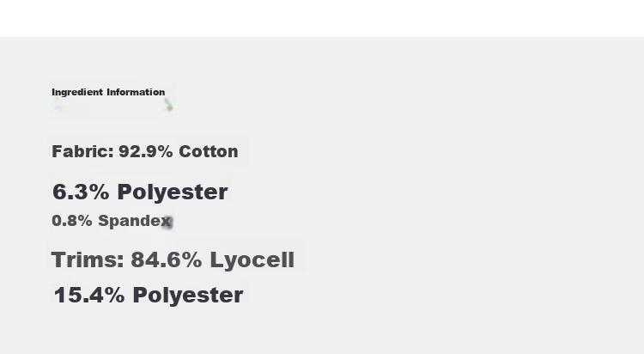Select the 84.6% percentage value
644x354 pixels.
[x=167, y=259]
